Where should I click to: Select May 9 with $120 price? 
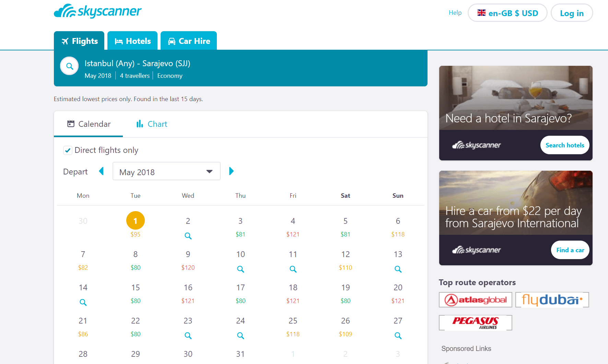(x=188, y=260)
